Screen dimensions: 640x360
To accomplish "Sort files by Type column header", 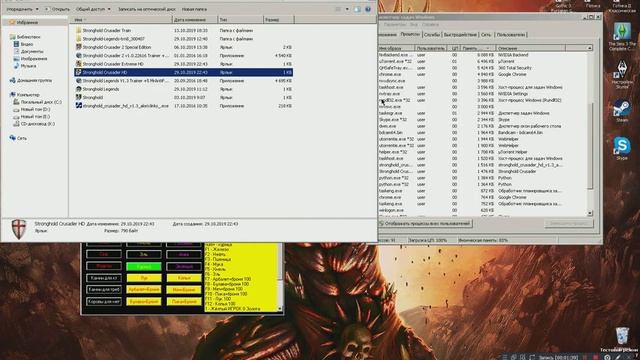I will [x=240, y=20].
